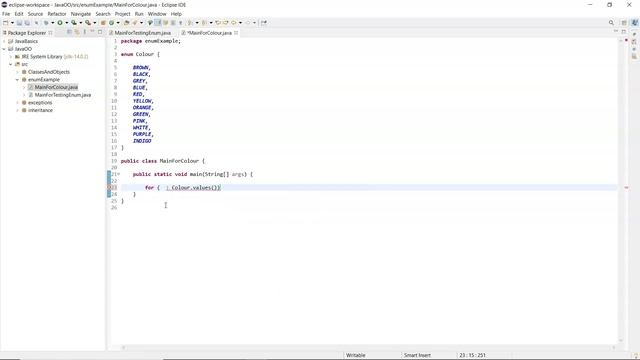Open the Window menu
This screenshot has width=640, height=360.
(157, 14)
